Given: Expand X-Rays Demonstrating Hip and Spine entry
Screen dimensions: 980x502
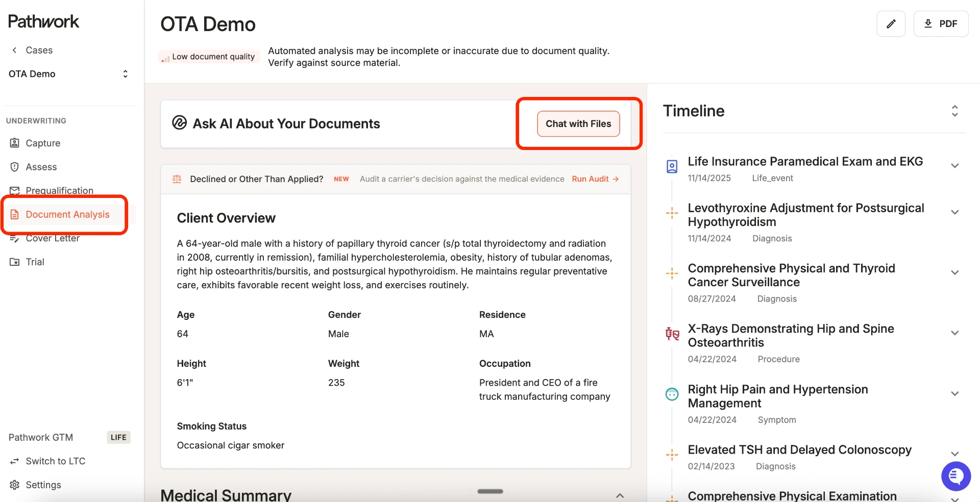Looking at the screenshot, I should pos(955,333).
